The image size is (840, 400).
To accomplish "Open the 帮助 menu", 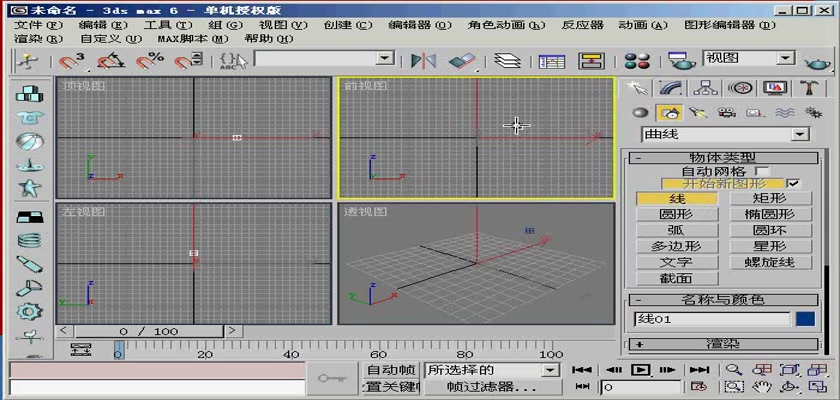I will (269, 39).
